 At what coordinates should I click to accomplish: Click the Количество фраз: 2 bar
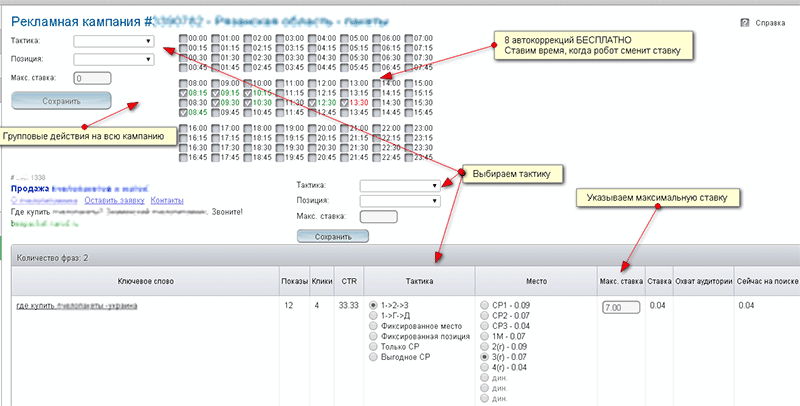tap(406, 258)
